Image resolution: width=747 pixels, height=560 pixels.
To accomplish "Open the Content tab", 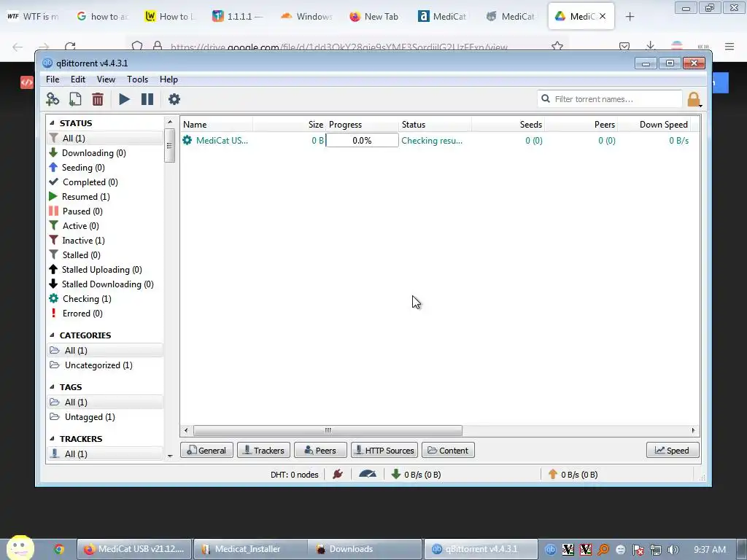I will [448, 451].
